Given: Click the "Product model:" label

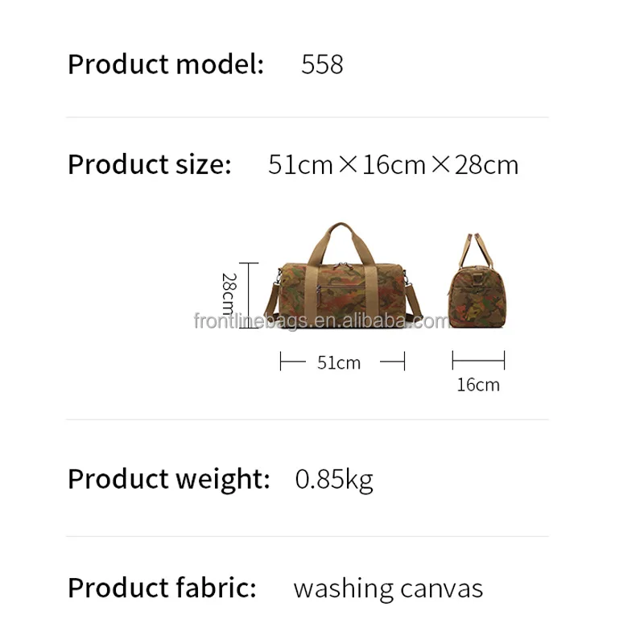Looking at the screenshot, I should [166, 64].
